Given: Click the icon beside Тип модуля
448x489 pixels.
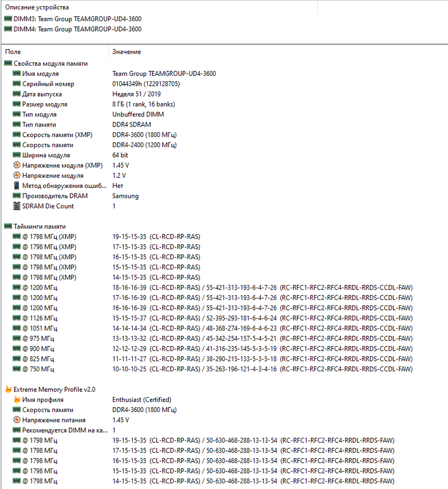Looking at the screenshot, I should tap(17, 114).
